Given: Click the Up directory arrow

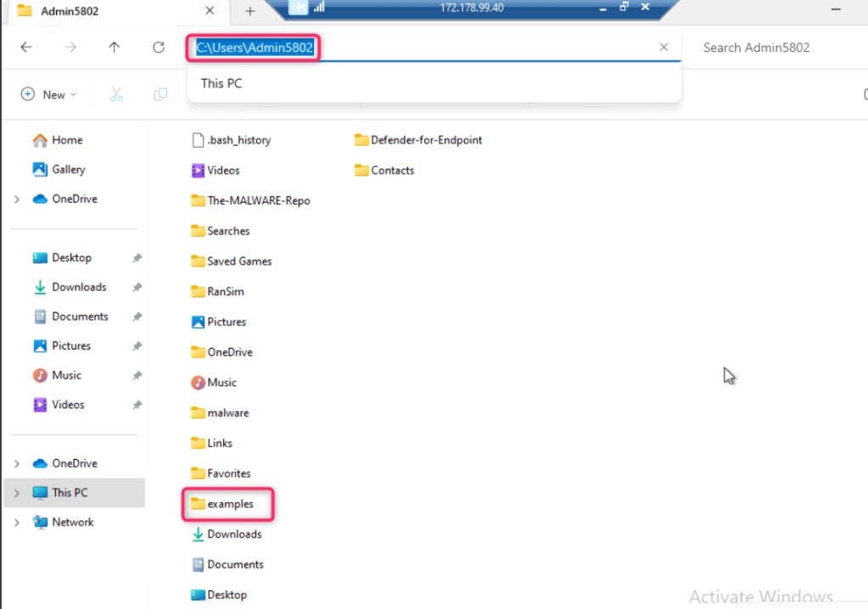Looking at the screenshot, I should tap(115, 47).
